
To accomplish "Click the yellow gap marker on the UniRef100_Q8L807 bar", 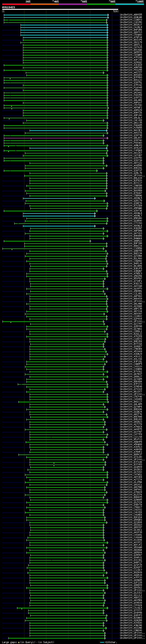I will (x=31, y=139).
